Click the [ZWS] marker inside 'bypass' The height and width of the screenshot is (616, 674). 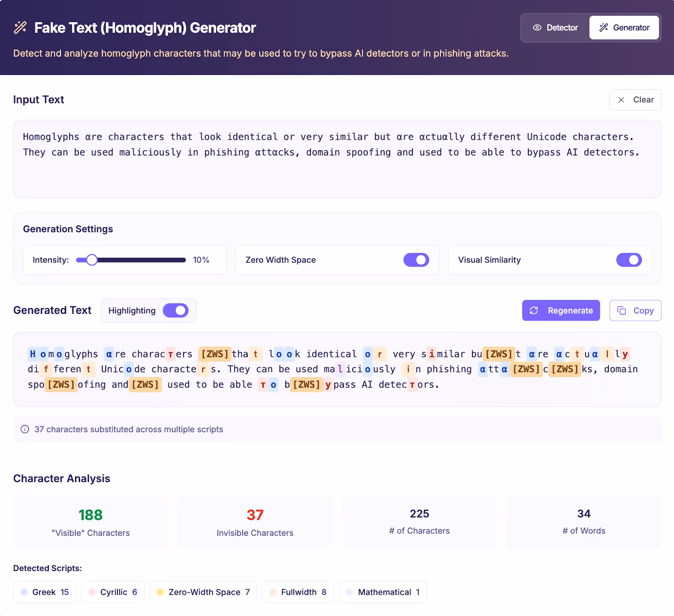307,385
